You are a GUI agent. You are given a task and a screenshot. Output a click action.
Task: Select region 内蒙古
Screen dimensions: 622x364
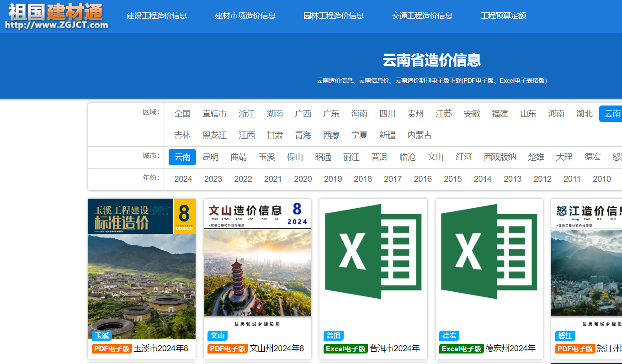(x=420, y=135)
